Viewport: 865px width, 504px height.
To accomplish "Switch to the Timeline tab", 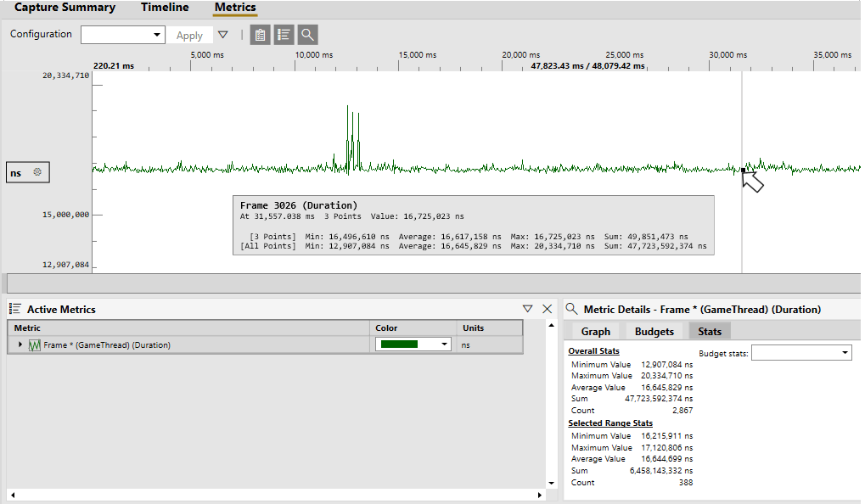I will [x=165, y=7].
